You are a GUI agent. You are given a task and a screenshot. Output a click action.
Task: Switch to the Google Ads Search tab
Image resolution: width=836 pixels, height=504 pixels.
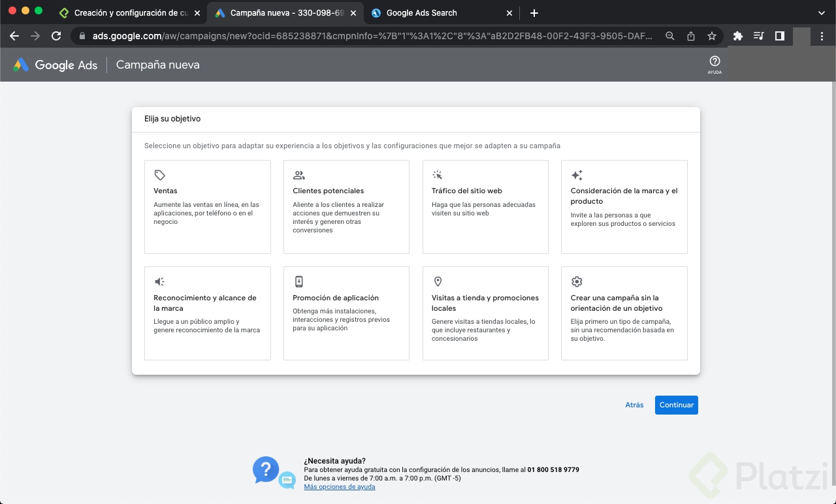coord(421,13)
